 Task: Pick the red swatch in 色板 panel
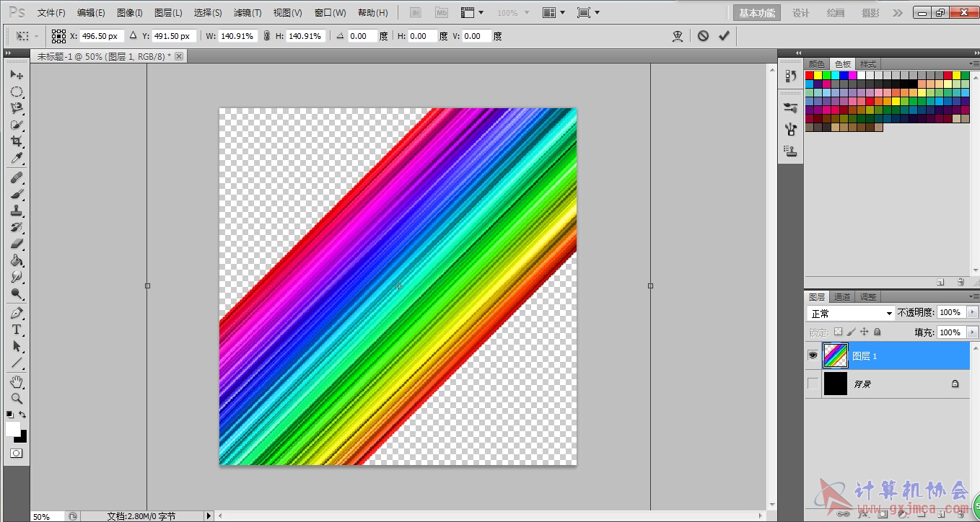pyautogui.click(x=810, y=75)
